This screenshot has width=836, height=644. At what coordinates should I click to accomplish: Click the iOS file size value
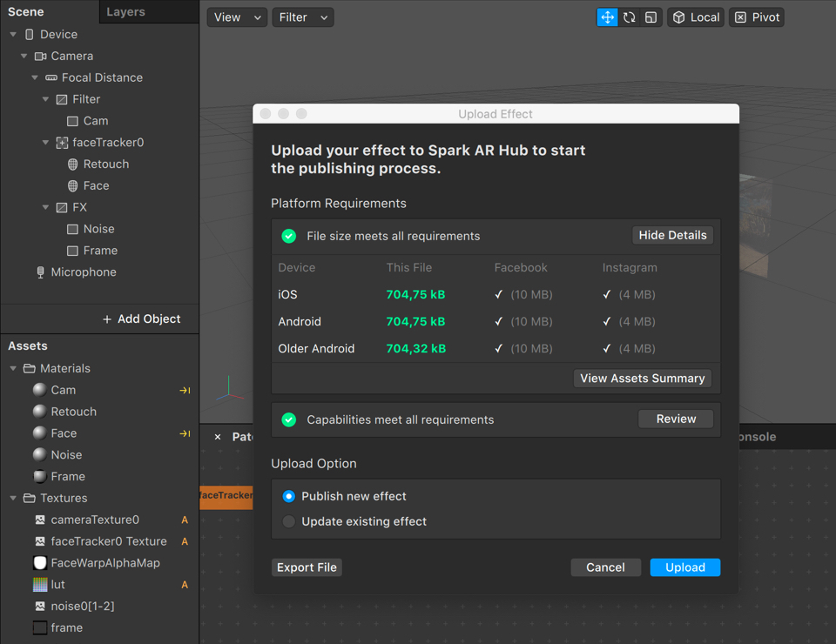(x=416, y=294)
